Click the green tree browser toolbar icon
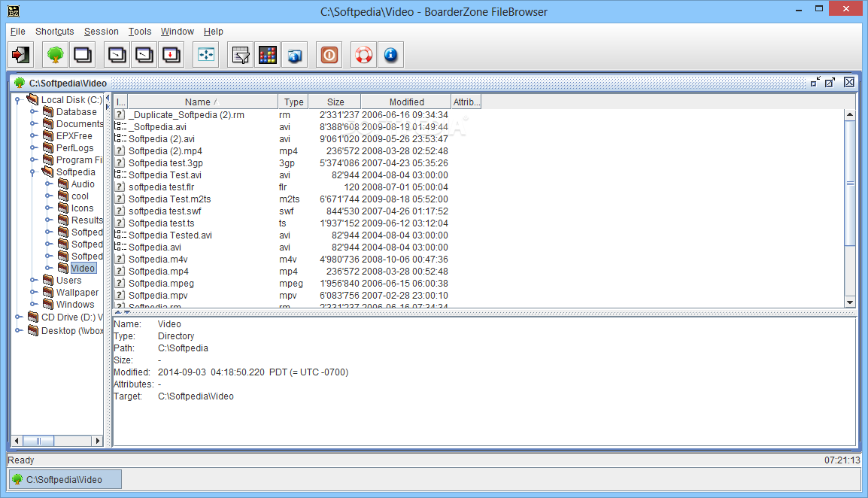The height and width of the screenshot is (498, 868). [x=55, y=55]
